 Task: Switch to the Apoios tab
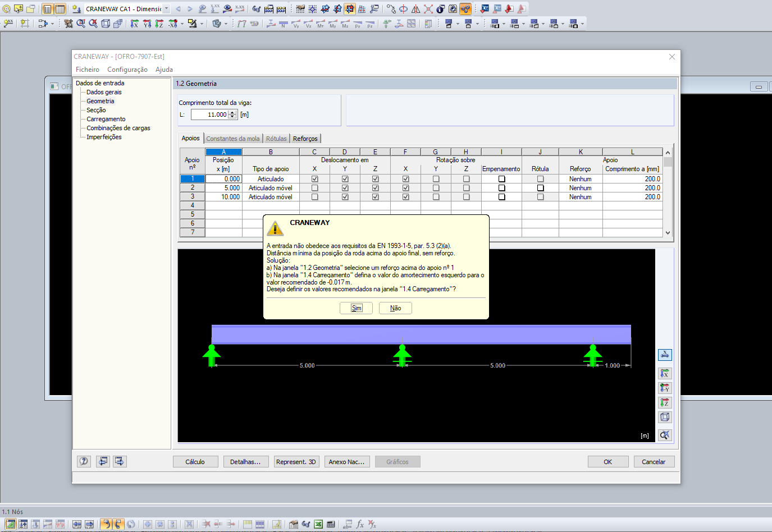(190, 138)
